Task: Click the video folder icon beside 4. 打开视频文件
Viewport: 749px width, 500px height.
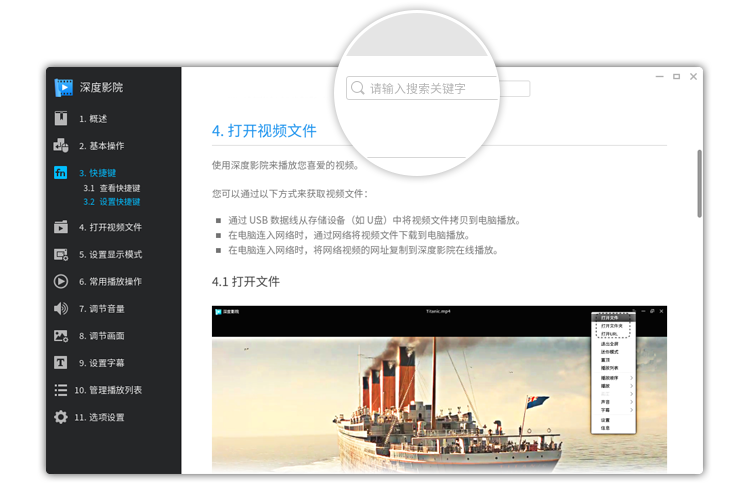Action: point(61,227)
